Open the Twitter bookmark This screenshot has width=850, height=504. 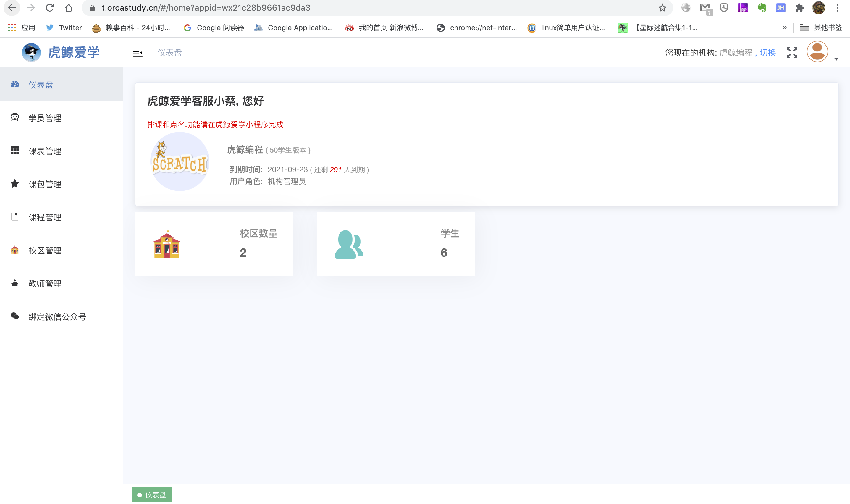click(x=64, y=28)
